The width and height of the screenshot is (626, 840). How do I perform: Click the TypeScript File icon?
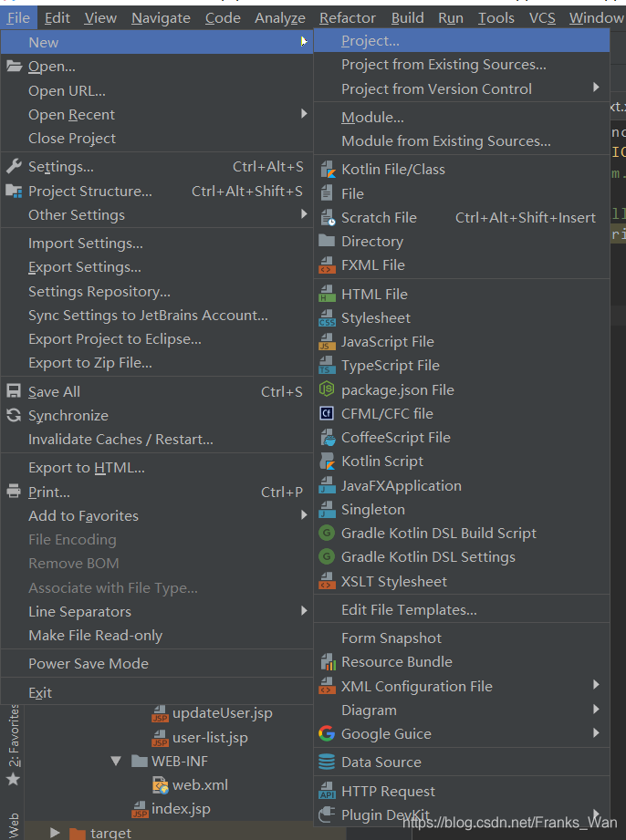click(x=327, y=366)
